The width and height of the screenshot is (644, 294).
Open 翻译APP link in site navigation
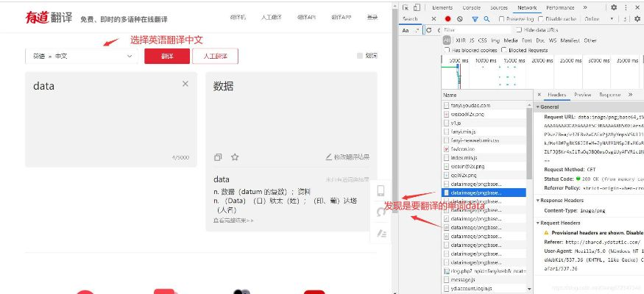[x=341, y=17]
